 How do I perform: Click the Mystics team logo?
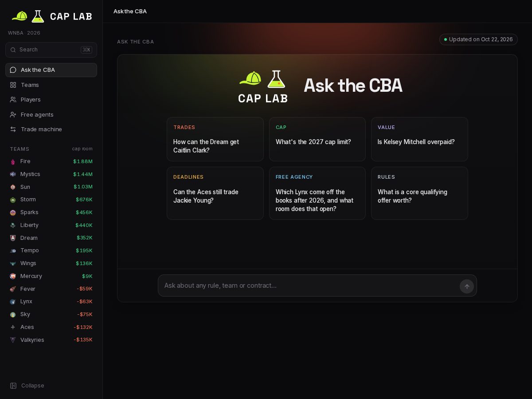pos(13,174)
